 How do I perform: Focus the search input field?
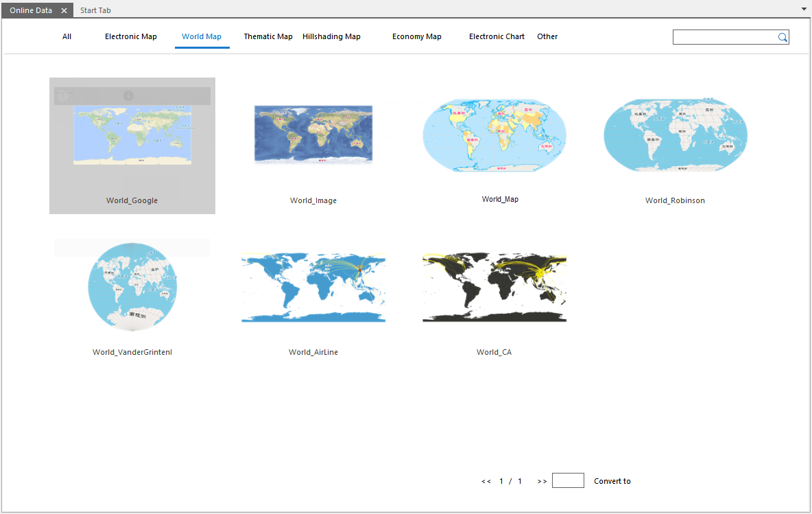pyautogui.click(x=724, y=37)
